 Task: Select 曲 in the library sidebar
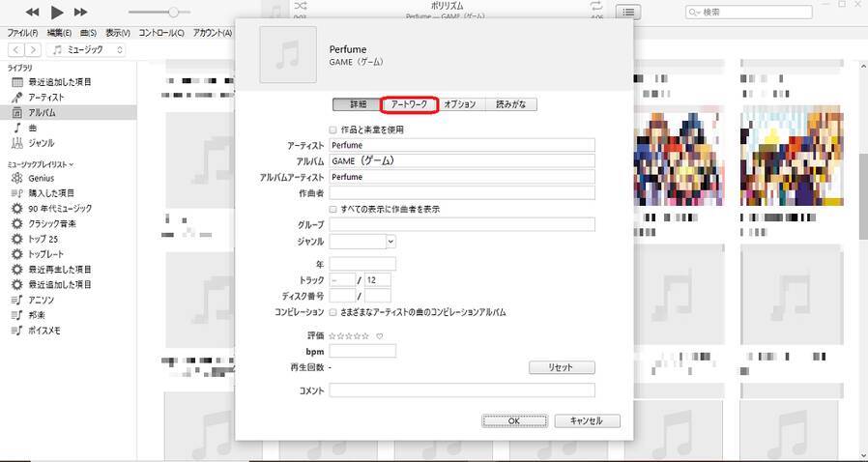click(x=32, y=128)
